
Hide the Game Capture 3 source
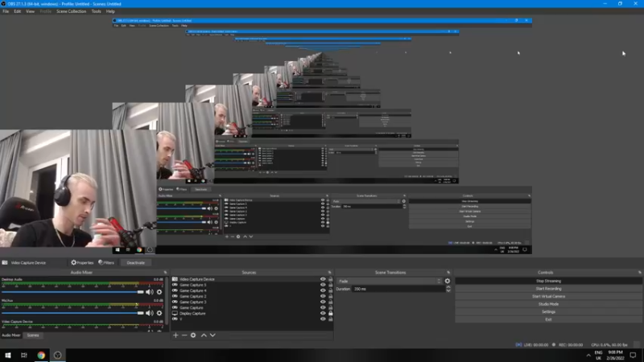[323, 302]
